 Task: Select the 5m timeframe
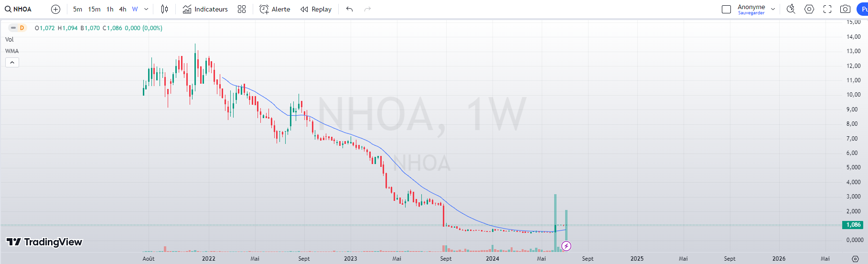(77, 9)
